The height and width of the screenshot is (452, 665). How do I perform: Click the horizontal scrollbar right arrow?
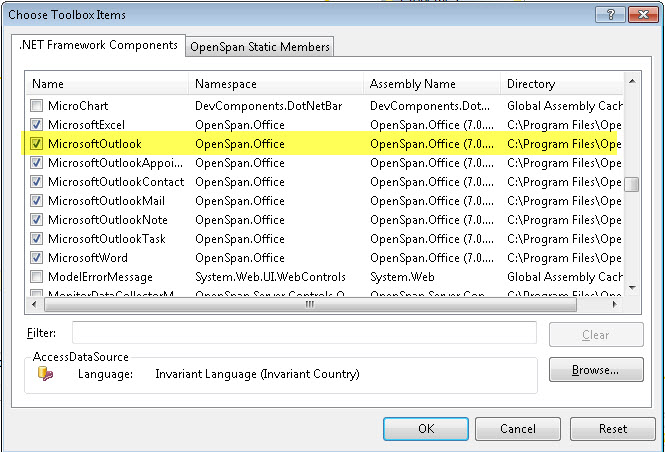click(x=615, y=304)
